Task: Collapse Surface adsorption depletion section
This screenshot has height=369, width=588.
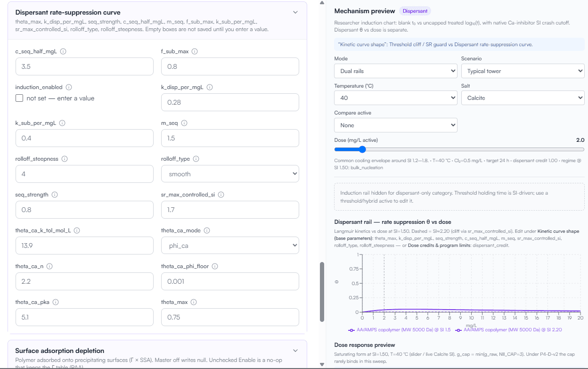Action: [x=295, y=351]
